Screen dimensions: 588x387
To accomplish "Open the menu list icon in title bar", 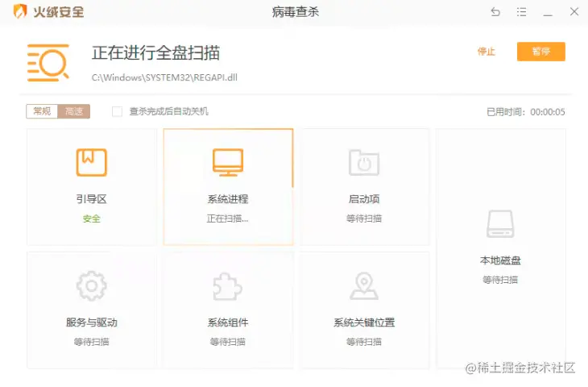I will 521,12.
